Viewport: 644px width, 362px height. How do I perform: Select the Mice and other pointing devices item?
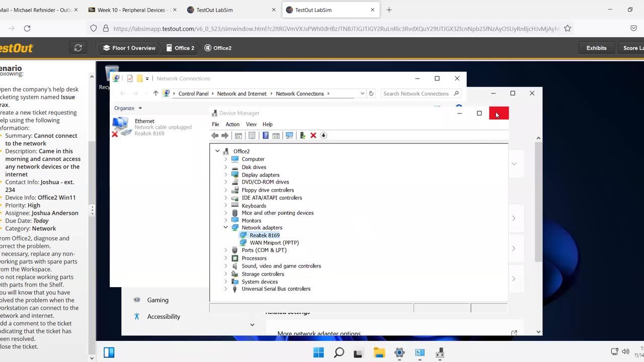click(x=278, y=213)
